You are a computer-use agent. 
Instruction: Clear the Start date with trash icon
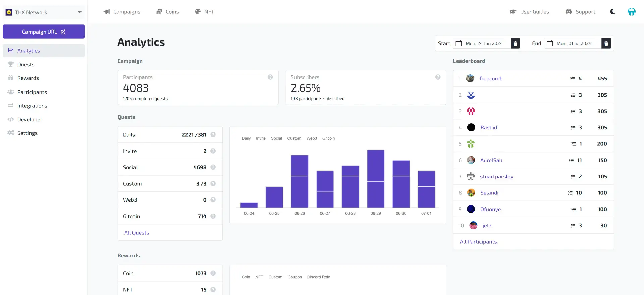point(515,43)
